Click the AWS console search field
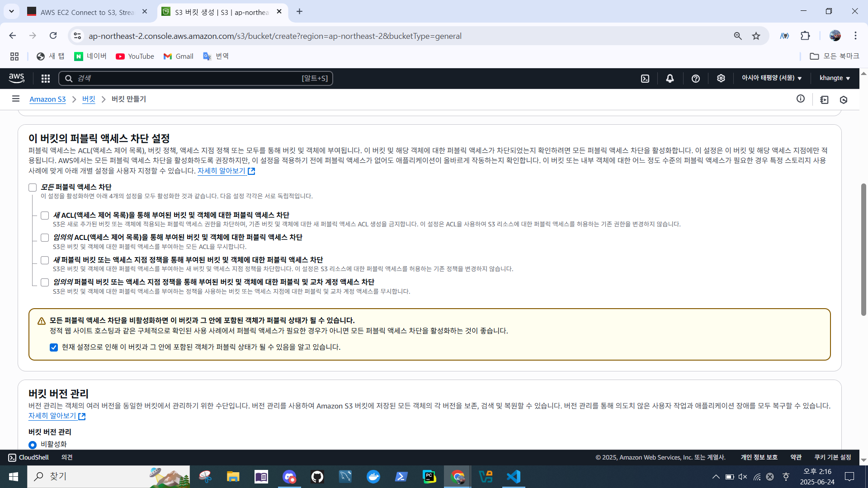The width and height of the screenshot is (868, 488). pyautogui.click(x=196, y=78)
